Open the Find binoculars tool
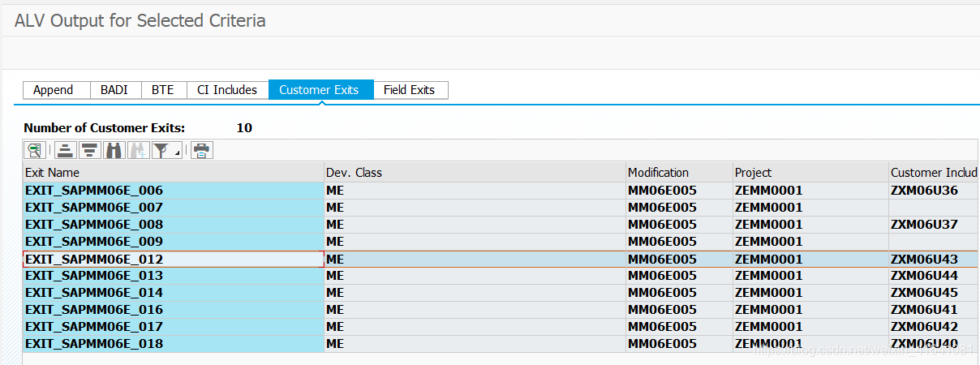Screen dimensions: 980x365 pyautogui.click(x=114, y=150)
